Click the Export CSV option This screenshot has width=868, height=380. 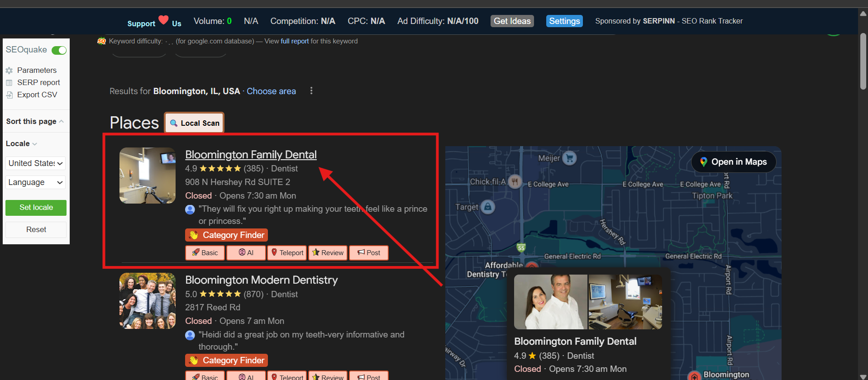pyautogui.click(x=37, y=95)
